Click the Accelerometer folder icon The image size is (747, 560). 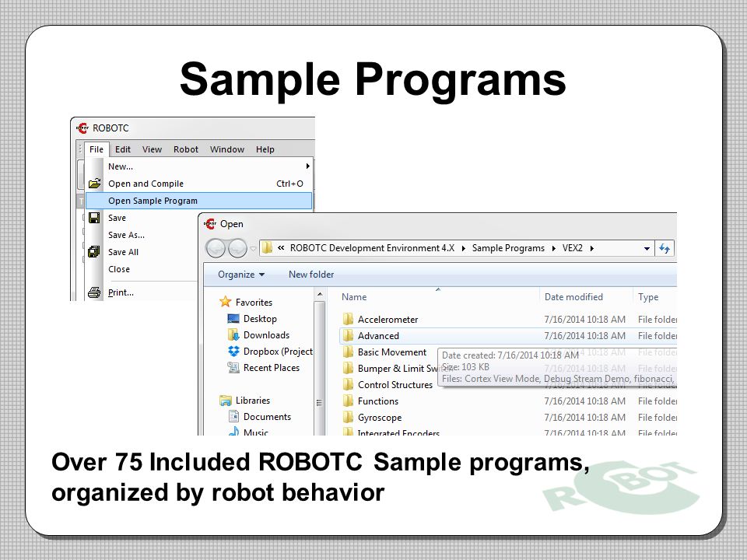[x=349, y=319]
